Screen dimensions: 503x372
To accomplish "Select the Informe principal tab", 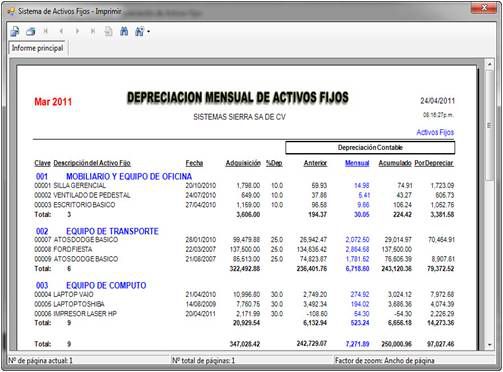I will pos(38,48).
